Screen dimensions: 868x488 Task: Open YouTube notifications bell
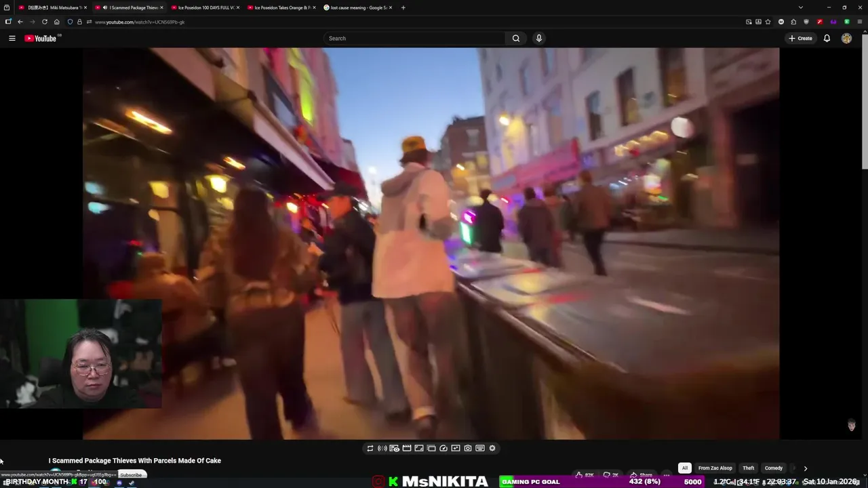pyautogui.click(x=827, y=39)
